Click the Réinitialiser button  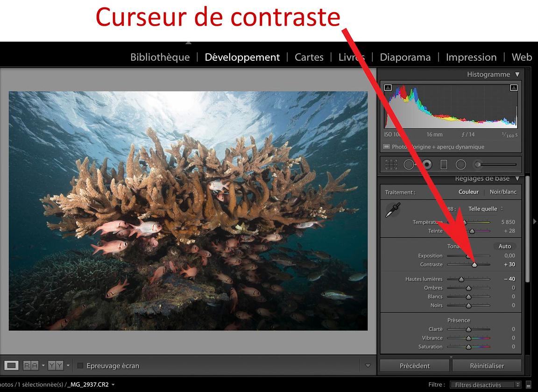click(x=487, y=366)
